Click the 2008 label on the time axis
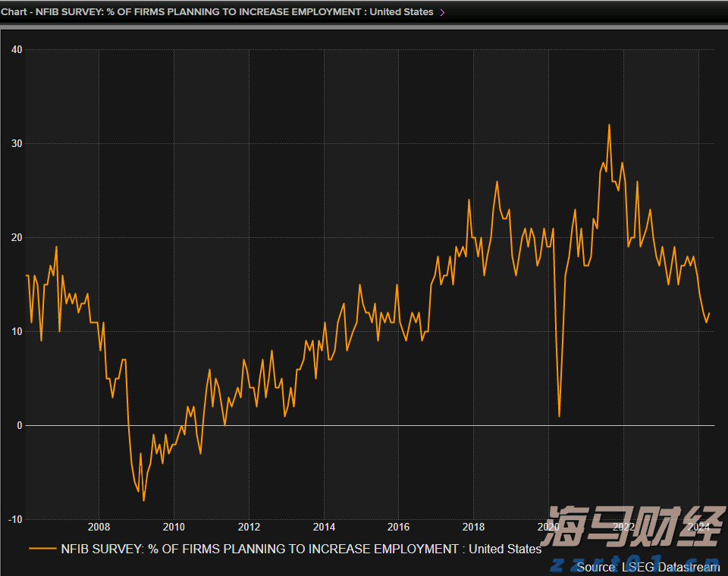This screenshot has height=576, width=728. click(98, 527)
